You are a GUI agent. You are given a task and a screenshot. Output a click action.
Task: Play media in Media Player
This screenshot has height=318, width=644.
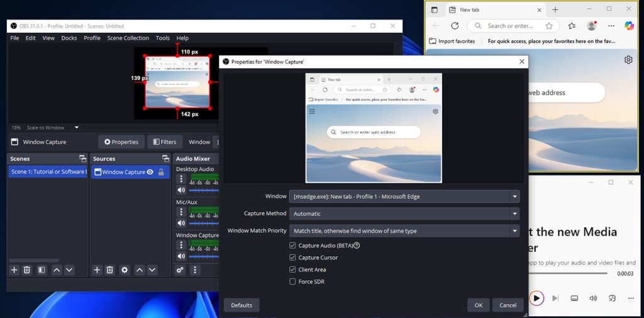536,298
